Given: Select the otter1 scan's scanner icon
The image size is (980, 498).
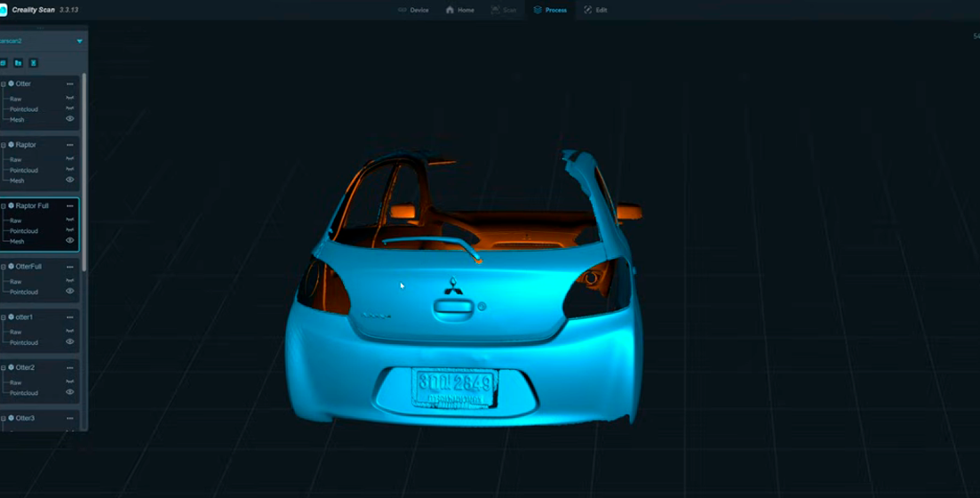Looking at the screenshot, I should (x=12, y=317).
